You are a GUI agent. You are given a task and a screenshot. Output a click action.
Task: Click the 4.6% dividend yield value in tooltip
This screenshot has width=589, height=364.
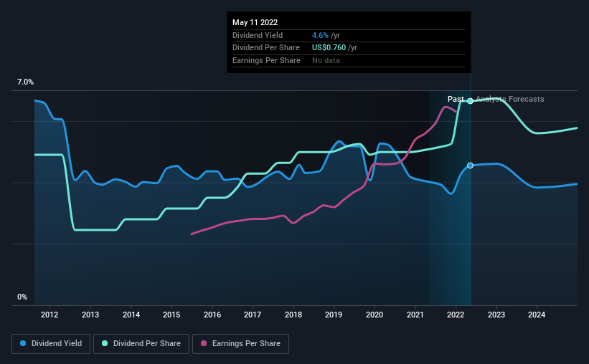pos(320,35)
